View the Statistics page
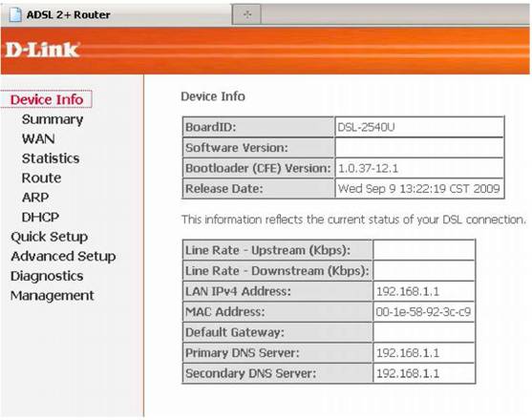The height and width of the screenshot is (420, 532). [51, 158]
